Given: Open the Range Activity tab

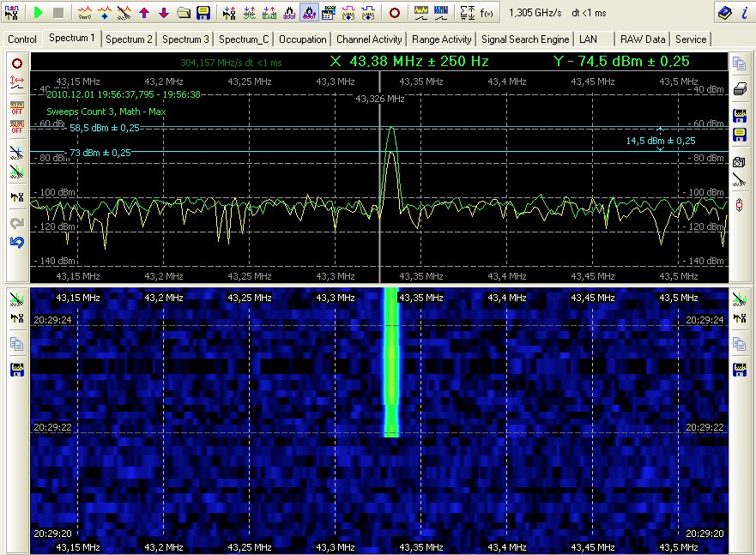Looking at the screenshot, I should coord(442,39).
